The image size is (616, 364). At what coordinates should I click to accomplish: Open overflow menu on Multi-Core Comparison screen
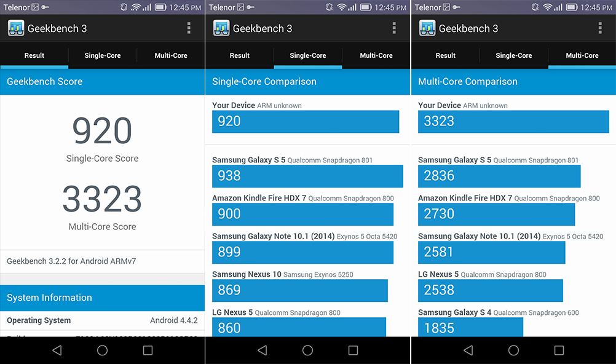600,28
